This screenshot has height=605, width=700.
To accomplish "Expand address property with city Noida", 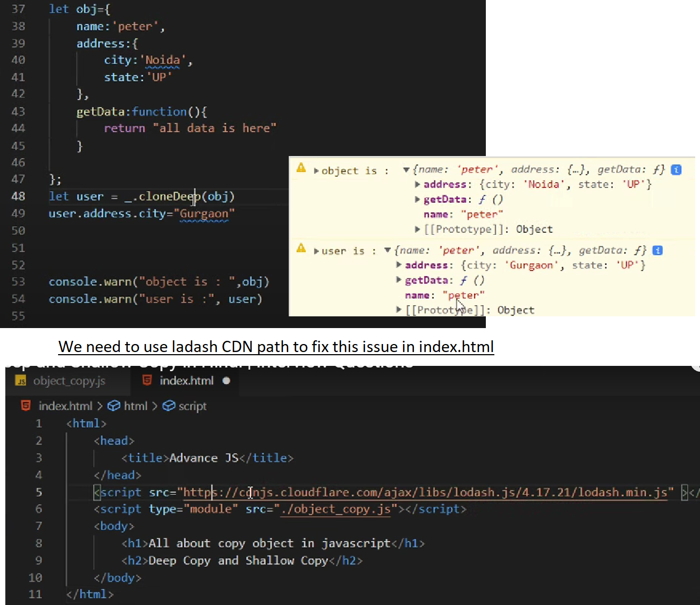I will pyautogui.click(x=418, y=185).
